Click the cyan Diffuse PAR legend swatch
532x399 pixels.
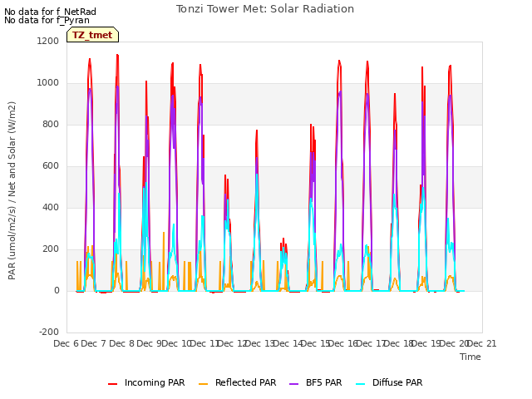(360, 384)
